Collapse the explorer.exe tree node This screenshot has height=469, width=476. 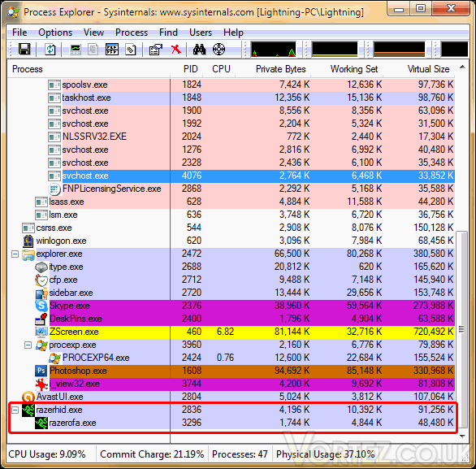coord(15,254)
